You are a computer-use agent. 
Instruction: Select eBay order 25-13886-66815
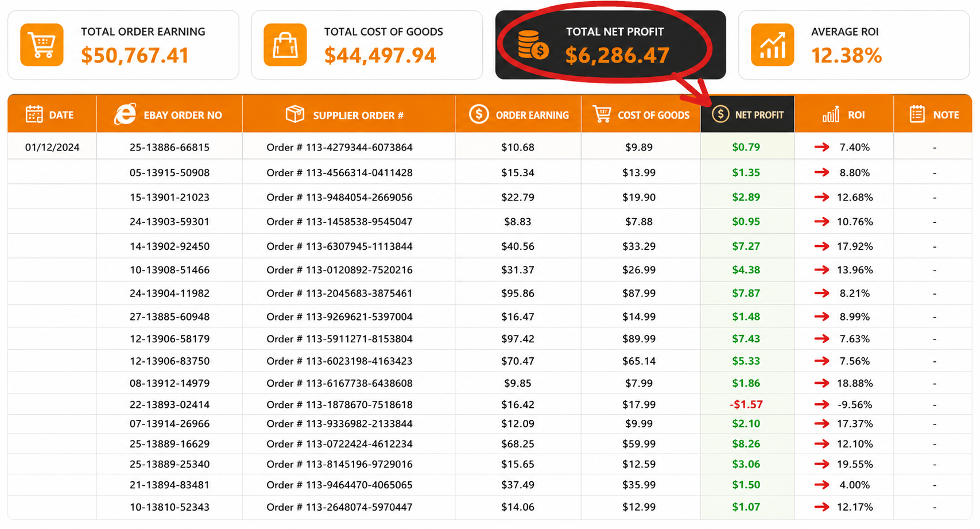point(169,147)
